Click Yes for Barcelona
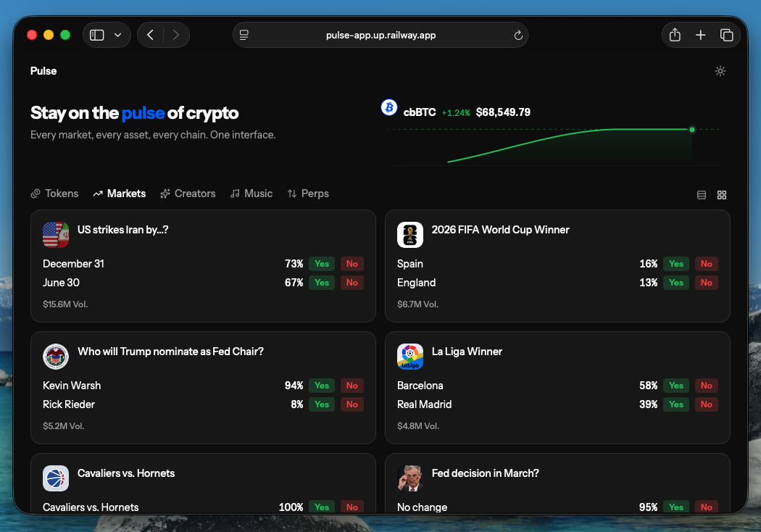The image size is (761, 532). 675,386
